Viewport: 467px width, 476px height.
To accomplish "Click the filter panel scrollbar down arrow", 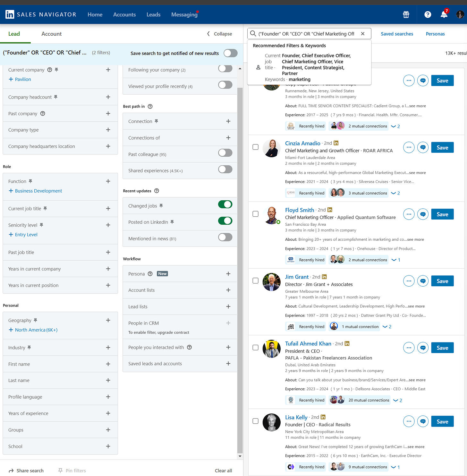I will 240,456.
